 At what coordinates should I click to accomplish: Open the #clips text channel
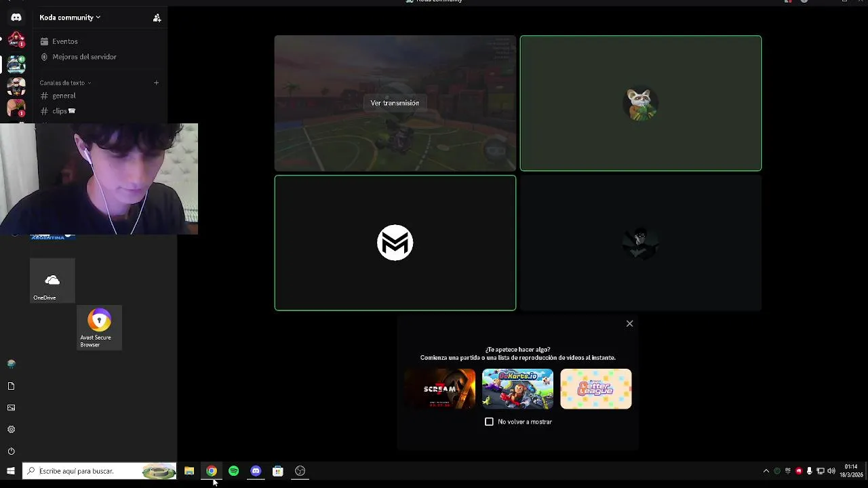[60, 111]
